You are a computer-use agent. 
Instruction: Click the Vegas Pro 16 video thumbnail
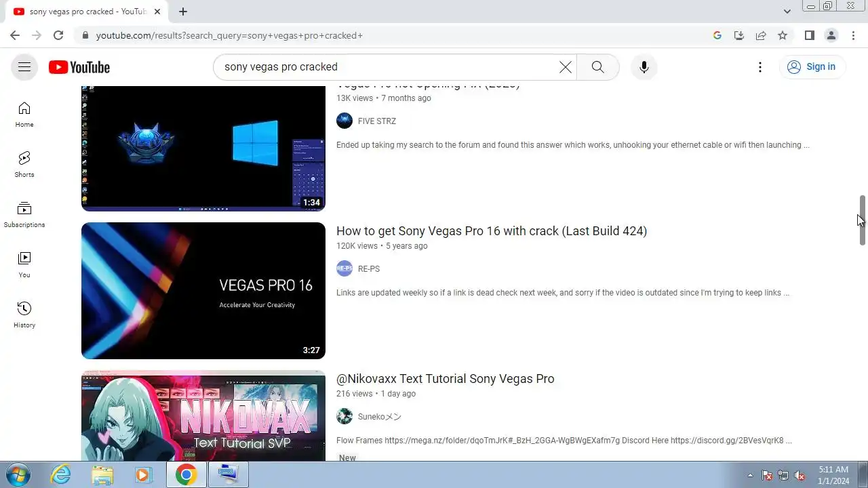(x=203, y=291)
